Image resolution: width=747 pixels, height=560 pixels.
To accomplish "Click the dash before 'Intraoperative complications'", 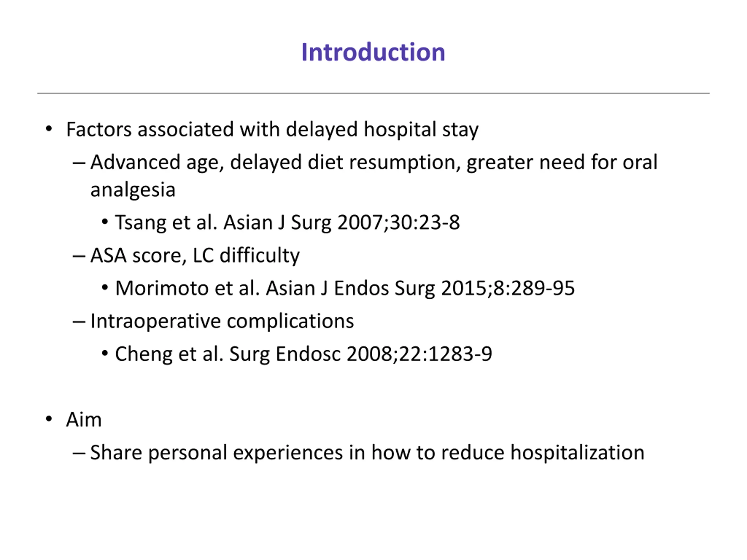I will tap(79, 322).
